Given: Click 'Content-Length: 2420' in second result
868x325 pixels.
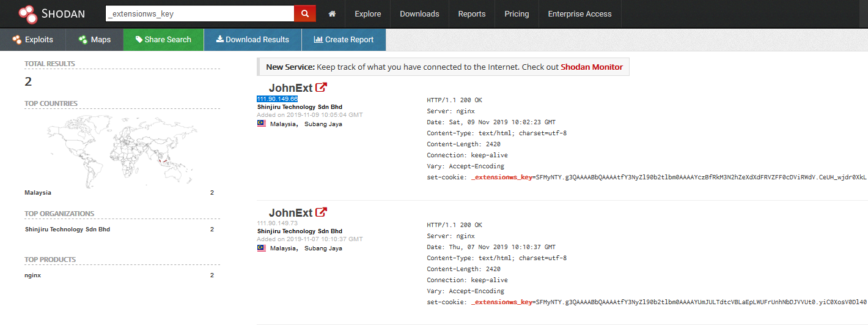Looking at the screenshot, I should (x=463, y=269).
